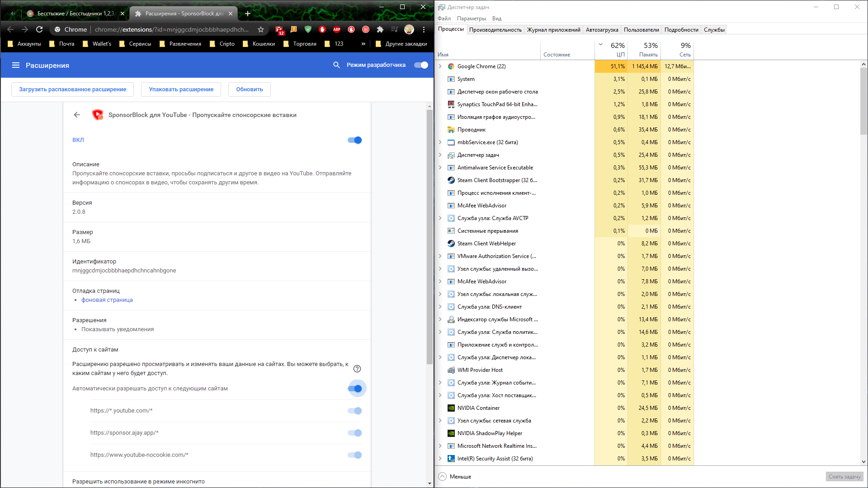Click the back arrow on SponsorBlock page
Image resolution: width=868 pixels, height=488 pixels.
tap(77, 114)
